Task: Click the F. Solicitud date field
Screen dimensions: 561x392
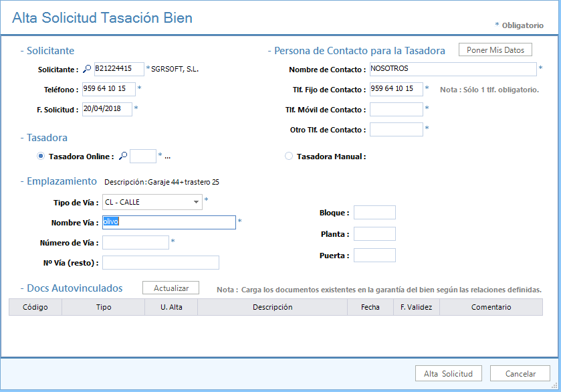Action: (x=107, y=109)
